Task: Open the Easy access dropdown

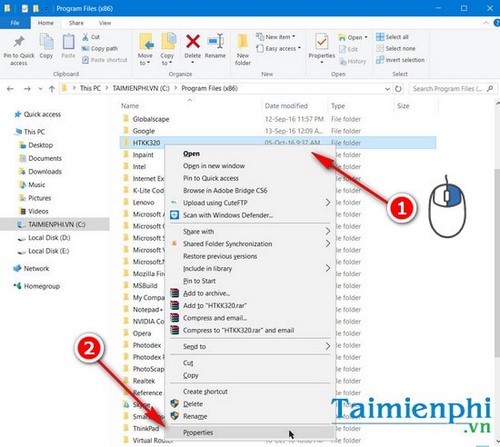Action: 279,49
